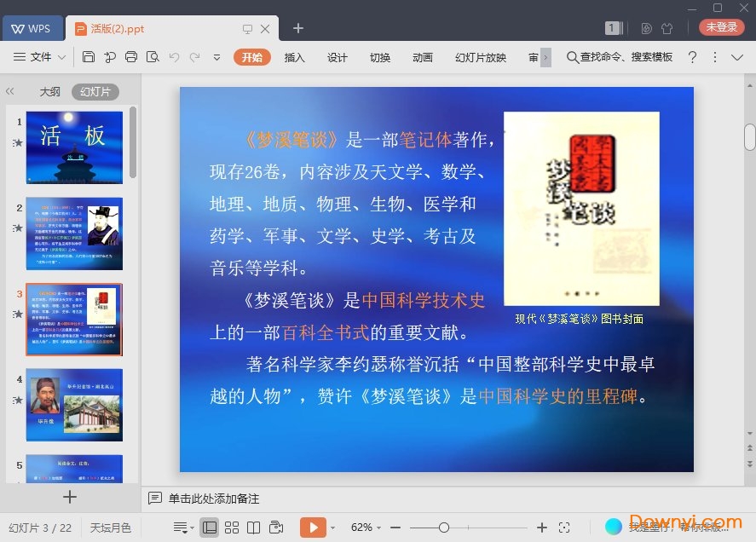
Task: Open the help question mark icon
Action: pos(692,57)
